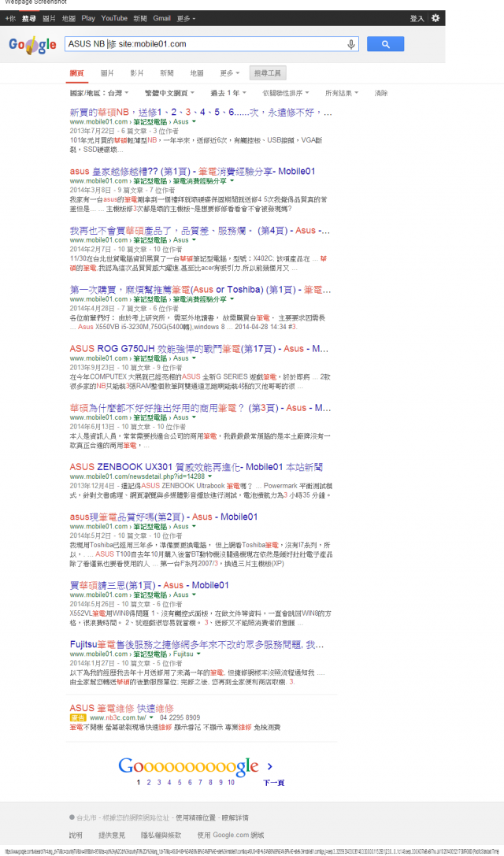Open green arrow under 新買的華碩NB result
Viewport: 504px width, 856px height.
pyautogui.click(x=193, y=122)
